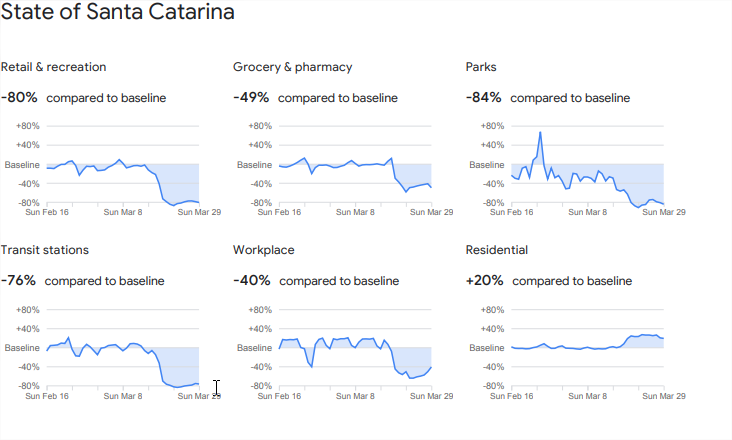Click the Residential section heading
This screenshot has width=732, height=440.
coord(497,250)
